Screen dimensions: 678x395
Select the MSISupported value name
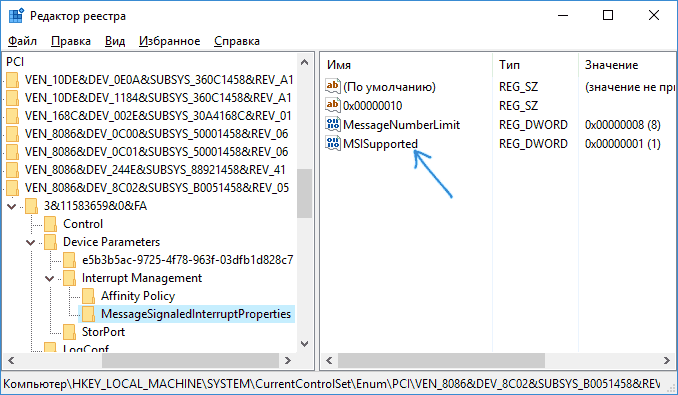tap(381, 143)
